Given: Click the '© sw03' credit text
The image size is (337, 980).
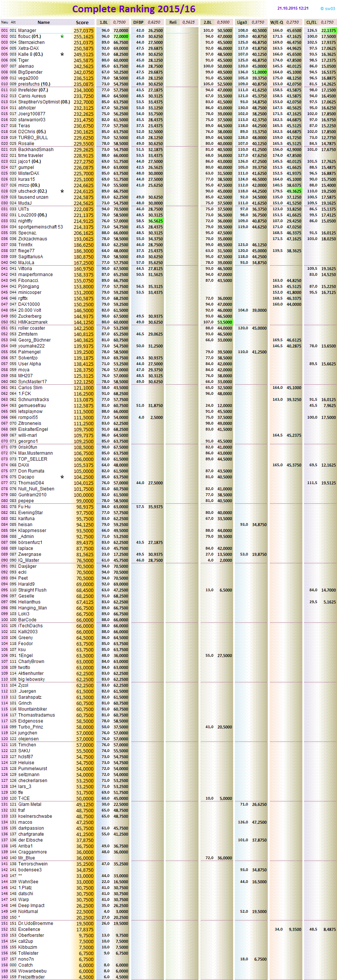Looking at the screenshot, I should (x=327, y=8).
